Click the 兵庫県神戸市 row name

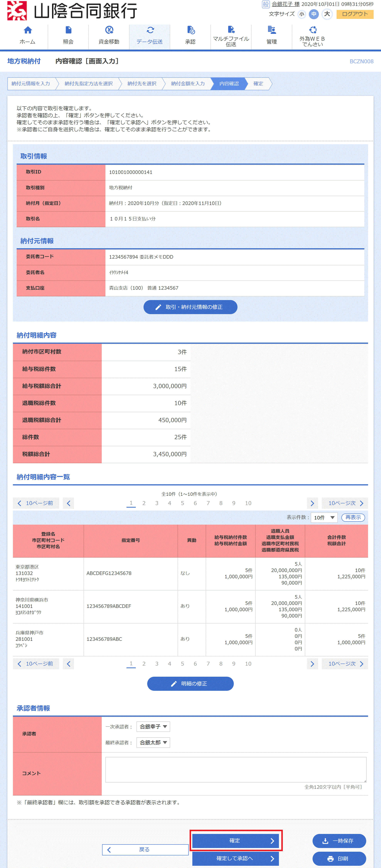pos(29,633)
